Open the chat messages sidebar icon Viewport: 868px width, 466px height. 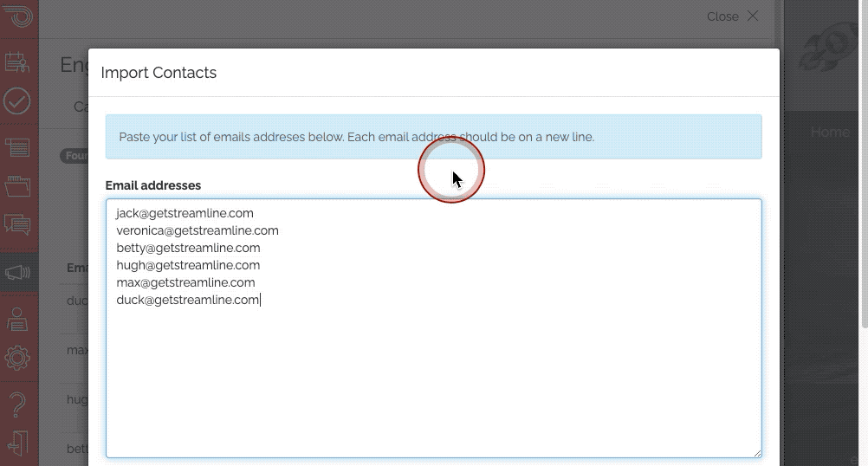click(17, 224)
